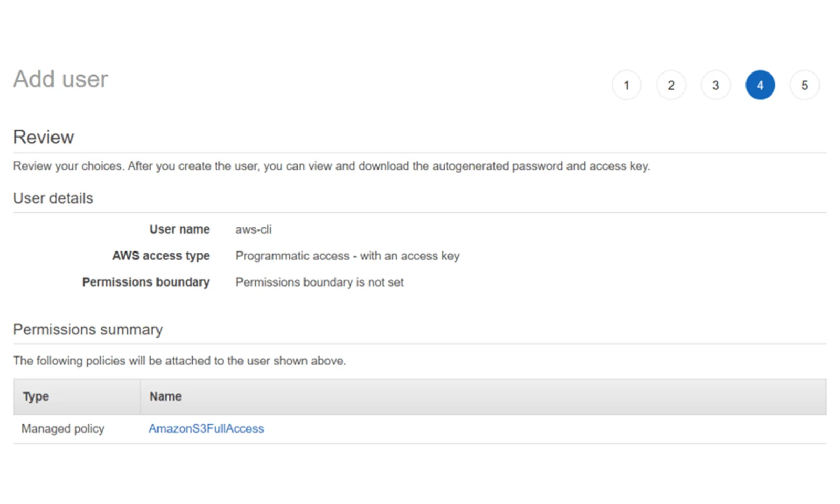Sort by the Type column header
The height and width of the screenshot is (504, 840).
(36, 396)
